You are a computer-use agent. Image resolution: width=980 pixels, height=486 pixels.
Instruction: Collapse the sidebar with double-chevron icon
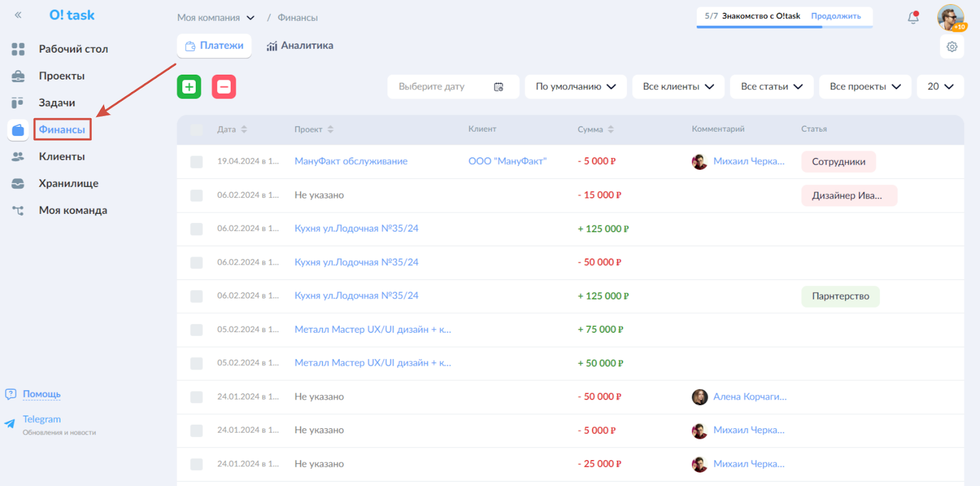click(x=18, y=15)
